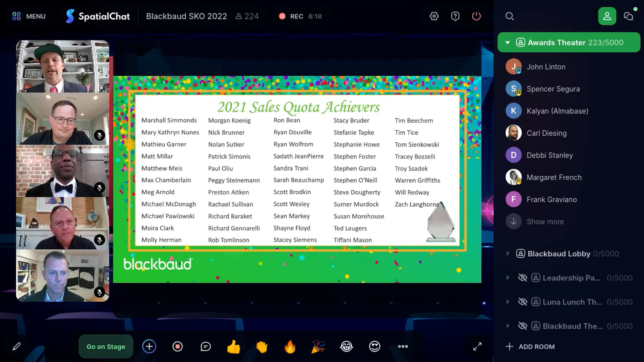Screen dimensions: 644x362
Task: Open the settings gear icon
Action: (434, 16)
